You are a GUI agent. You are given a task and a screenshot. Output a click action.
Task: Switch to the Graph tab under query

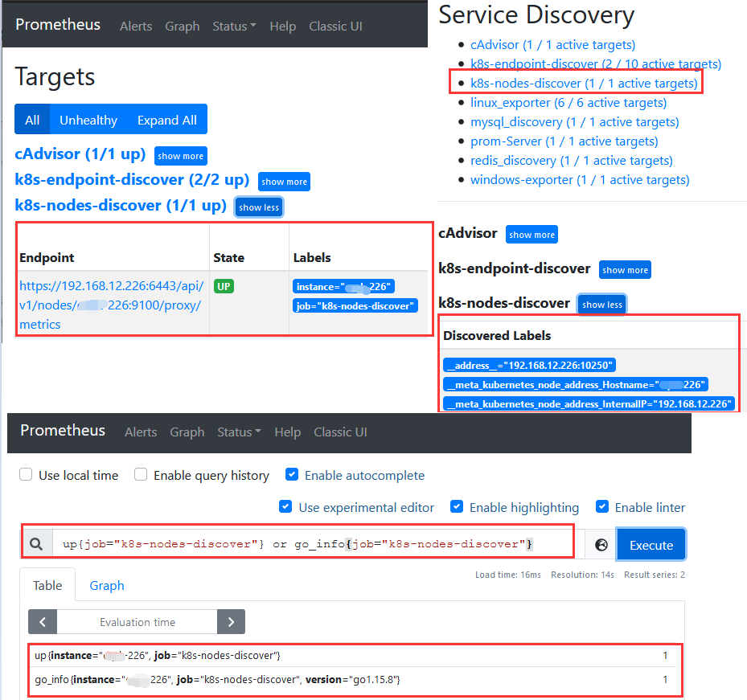tap(107, 585)
